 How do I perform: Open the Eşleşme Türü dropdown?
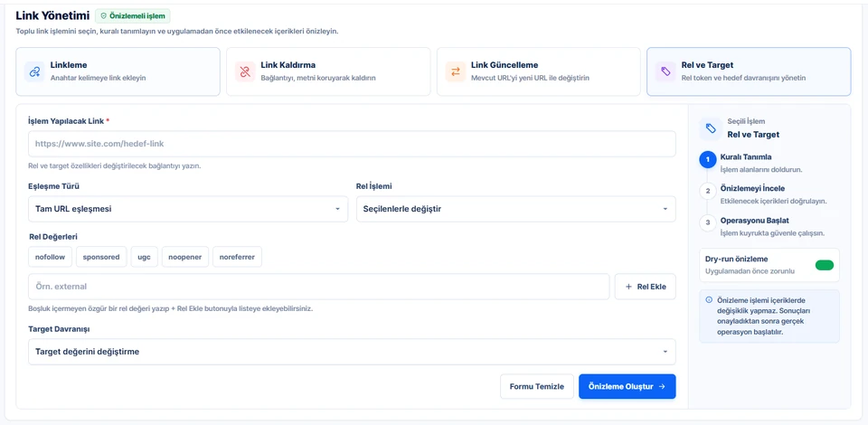(x=188, y=209)
